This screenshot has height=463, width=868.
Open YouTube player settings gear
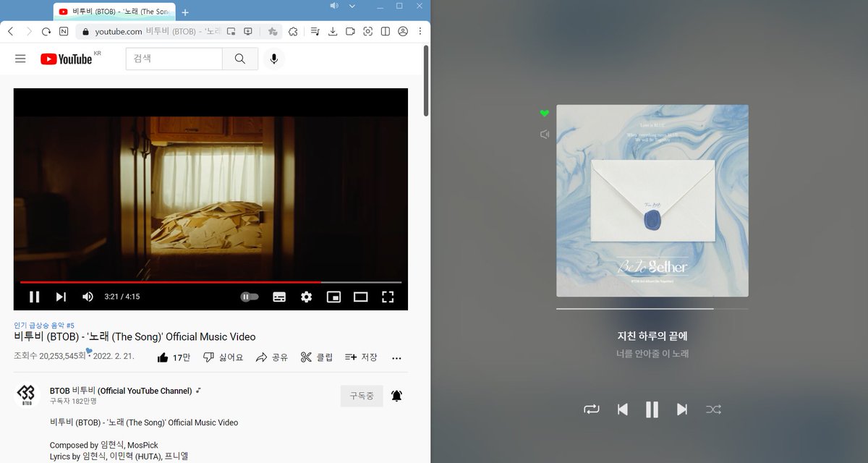(x=306, y=297)
